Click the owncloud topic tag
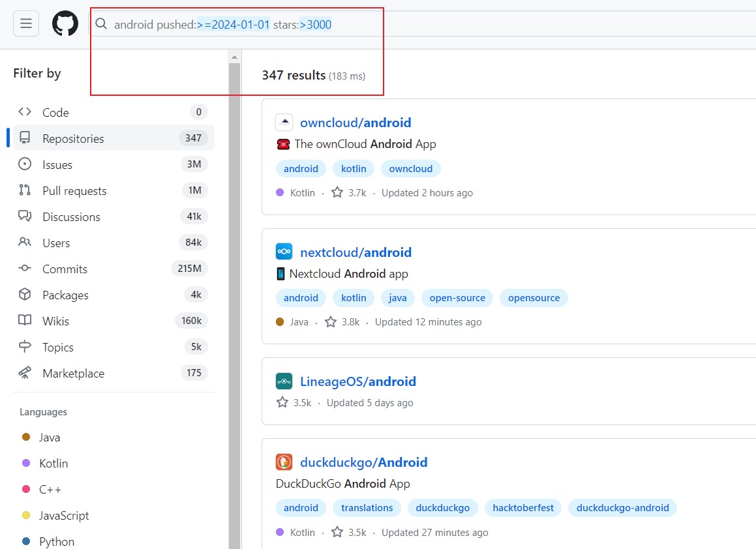Image resolution: width=756 pixels, height=549 pixels. click(411, 169)
